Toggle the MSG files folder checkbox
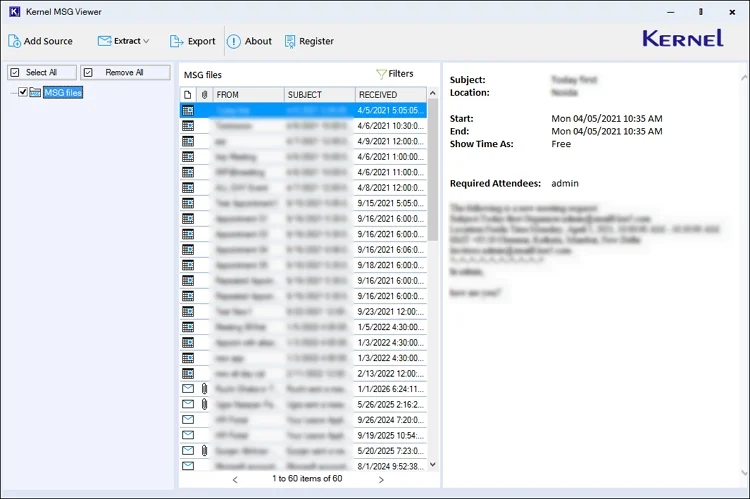 tap(22, 92)
